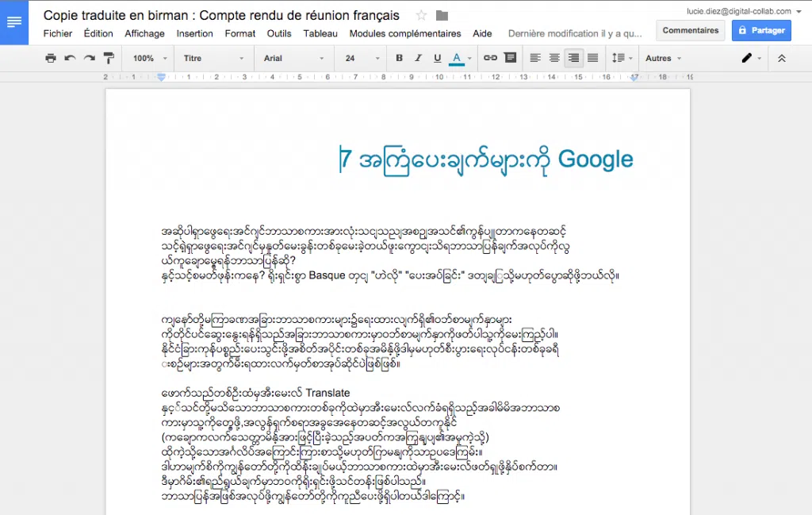Collapse the menus with double chevron
The height and width of the screenshot is (515, 812).
[781, 58]
